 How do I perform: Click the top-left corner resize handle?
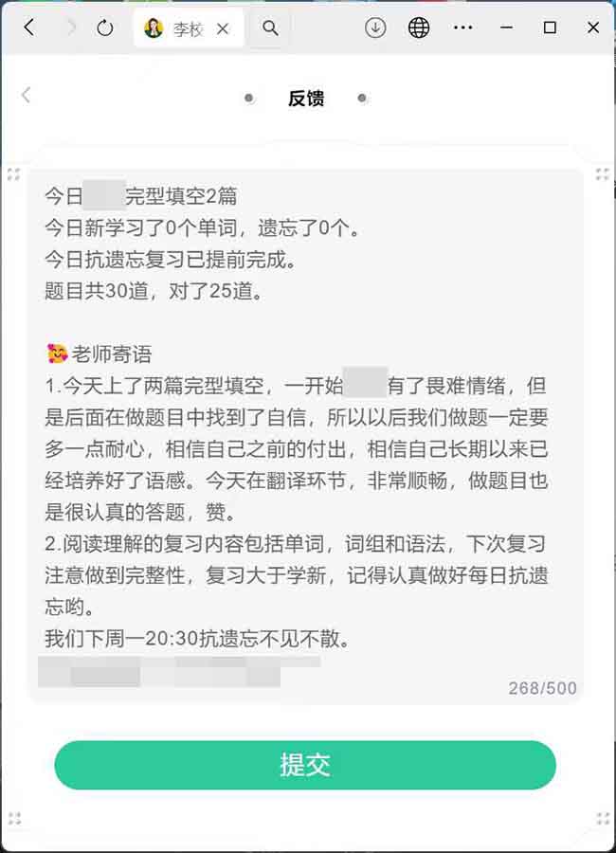pyautogui.click(x=13, y=174)
